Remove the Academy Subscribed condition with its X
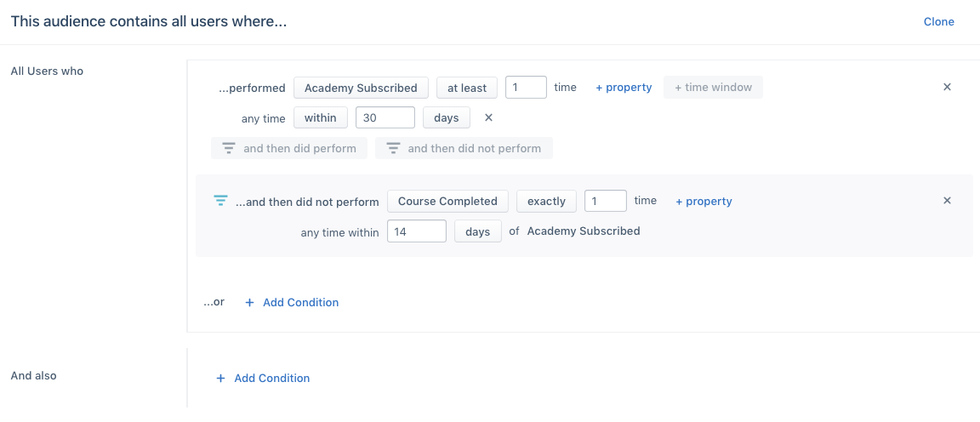The height and width of the screenshot is (422, 980). click(947, 87)
